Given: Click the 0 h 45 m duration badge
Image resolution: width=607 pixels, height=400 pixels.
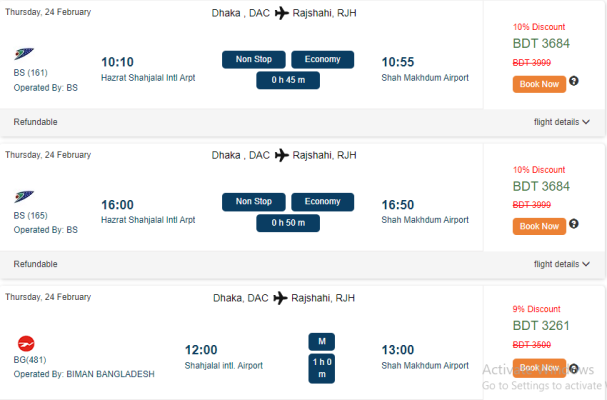Looking at the screenshot, I should 288,80.
